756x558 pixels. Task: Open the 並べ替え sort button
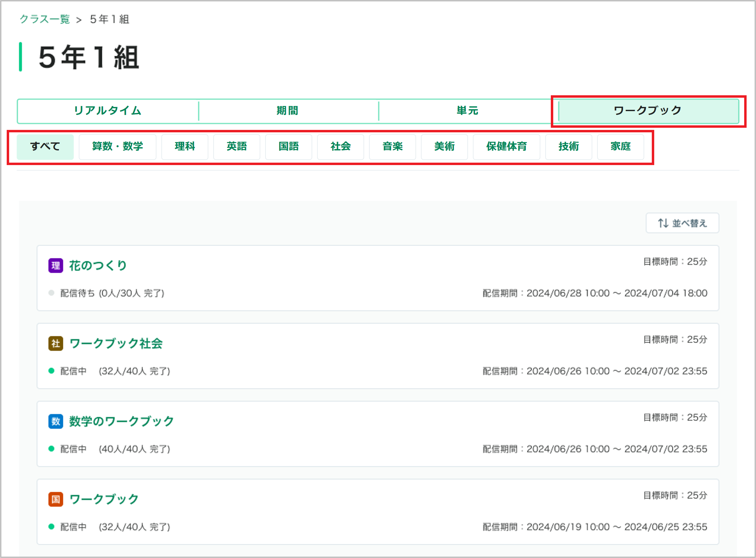tap(683, 223)
